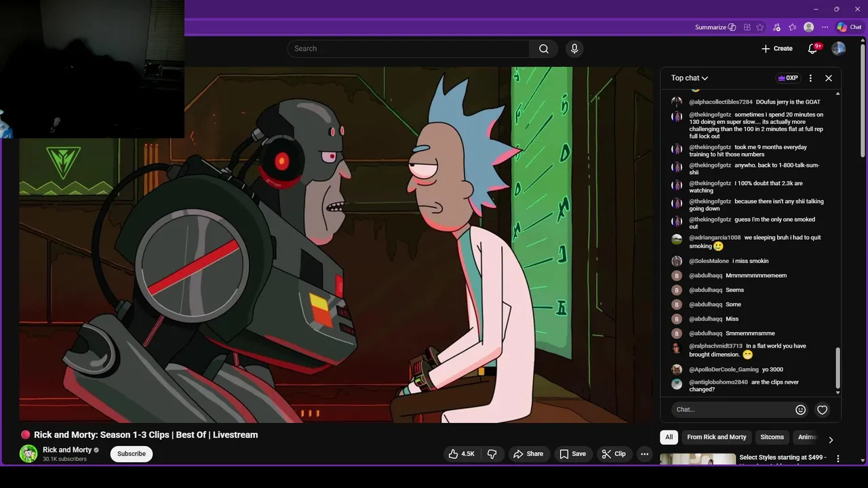
Task: Click the 0XP crown badge
Action: 787,78
